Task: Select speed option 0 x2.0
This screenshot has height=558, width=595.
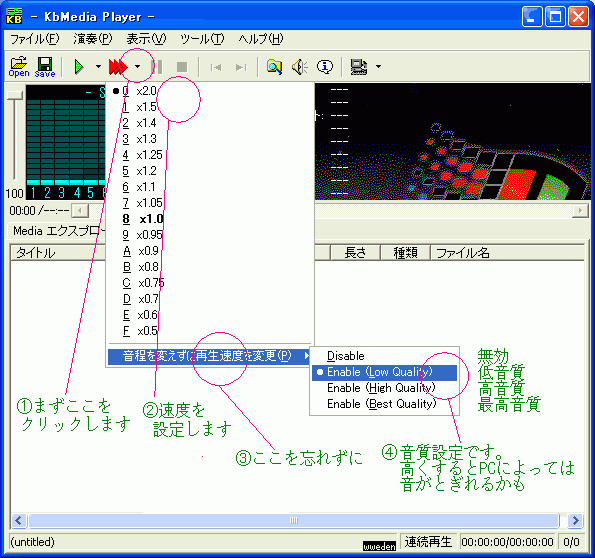Action: [210, 91]
